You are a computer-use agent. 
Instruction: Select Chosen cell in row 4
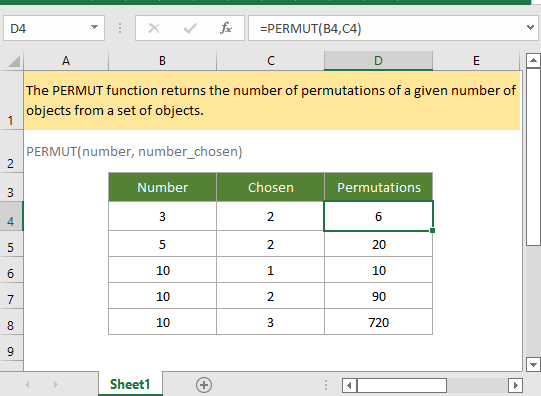(270, 216)
